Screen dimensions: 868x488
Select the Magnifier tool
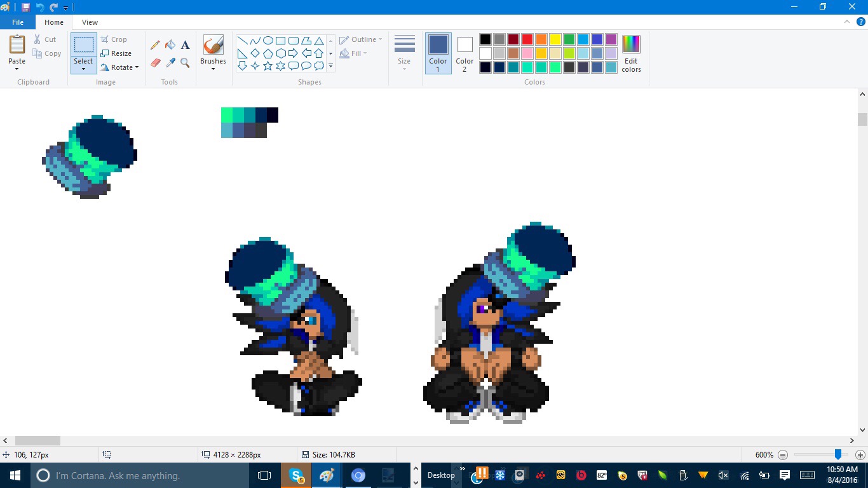coord(185,62)
